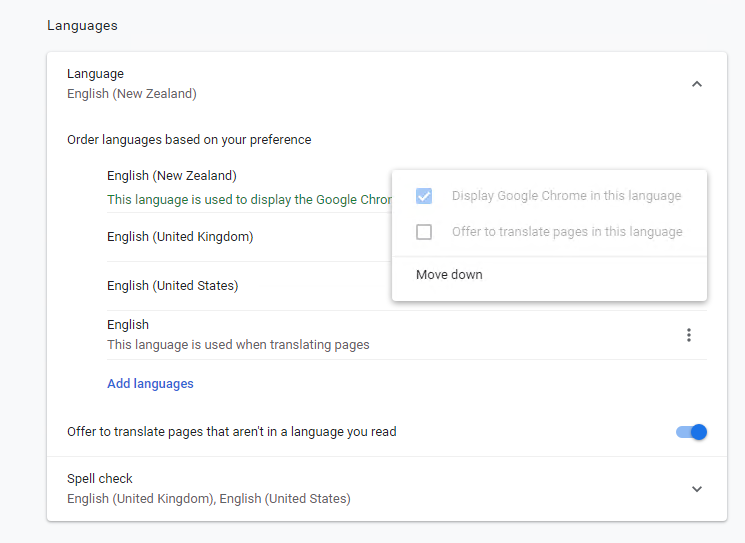Click the English translation language row

(x=407, y=335)
